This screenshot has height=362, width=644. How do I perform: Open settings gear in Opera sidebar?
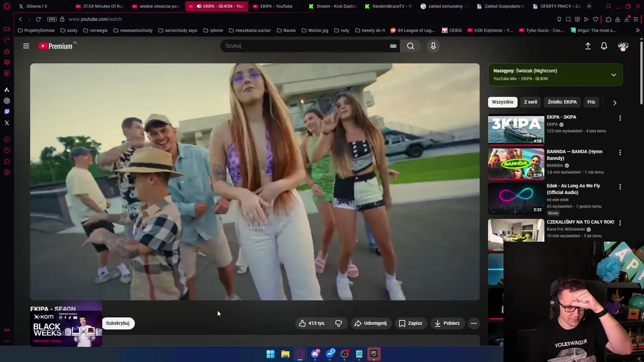[x=7, y=172]
